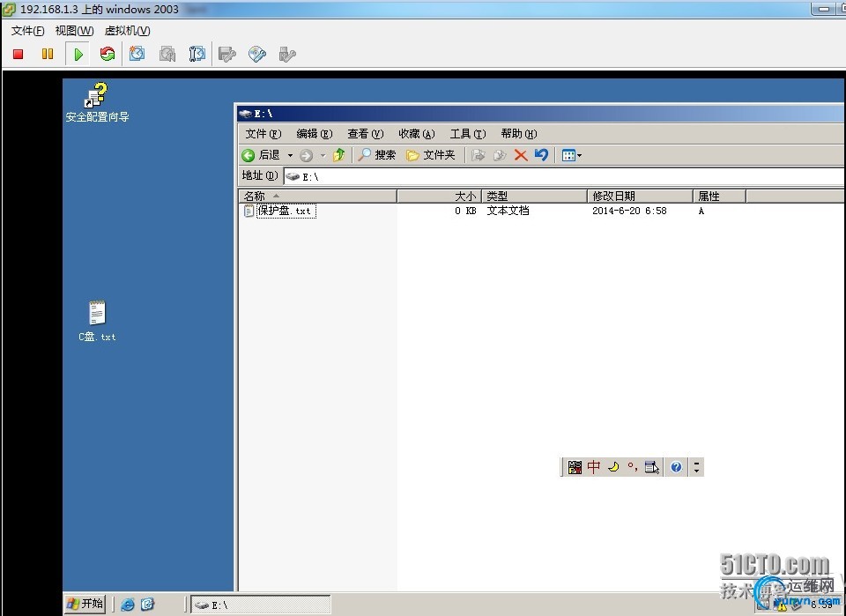The height and width of the screenshot is (616, 846).
Task: Click the language bar help question icon
Action: (x=676, y=467)
